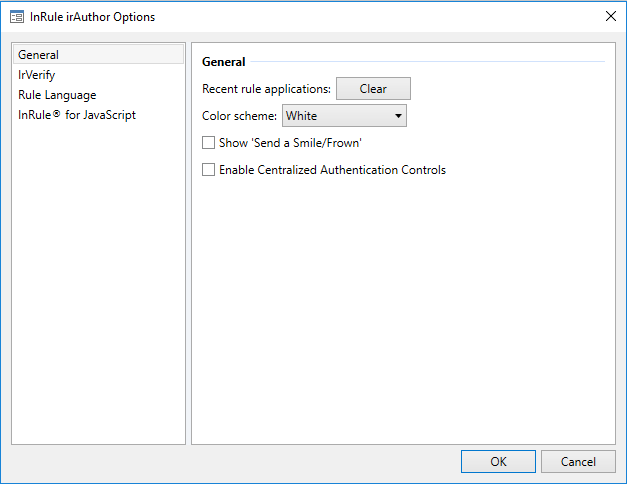Toggle Enable Centralized Authentication Controls checkbox
This screenshot has width=627, height=484.
point(208,170)
